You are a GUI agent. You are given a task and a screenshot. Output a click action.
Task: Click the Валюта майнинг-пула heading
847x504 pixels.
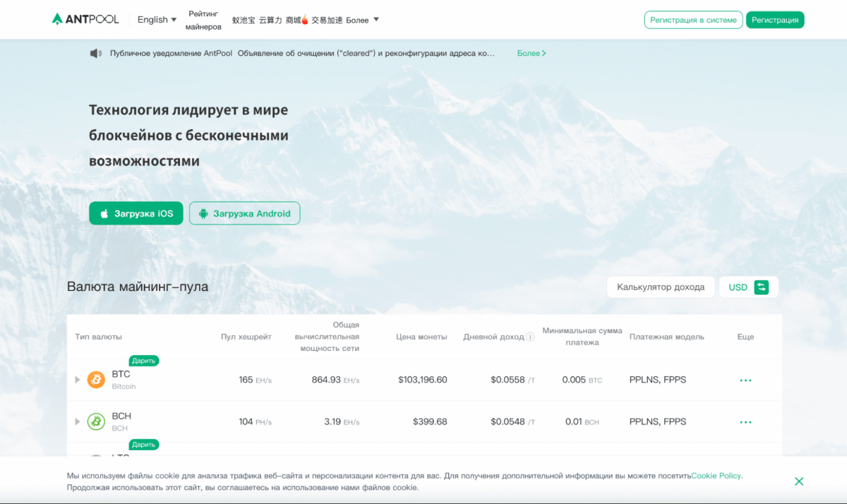[x=138, y=287]
